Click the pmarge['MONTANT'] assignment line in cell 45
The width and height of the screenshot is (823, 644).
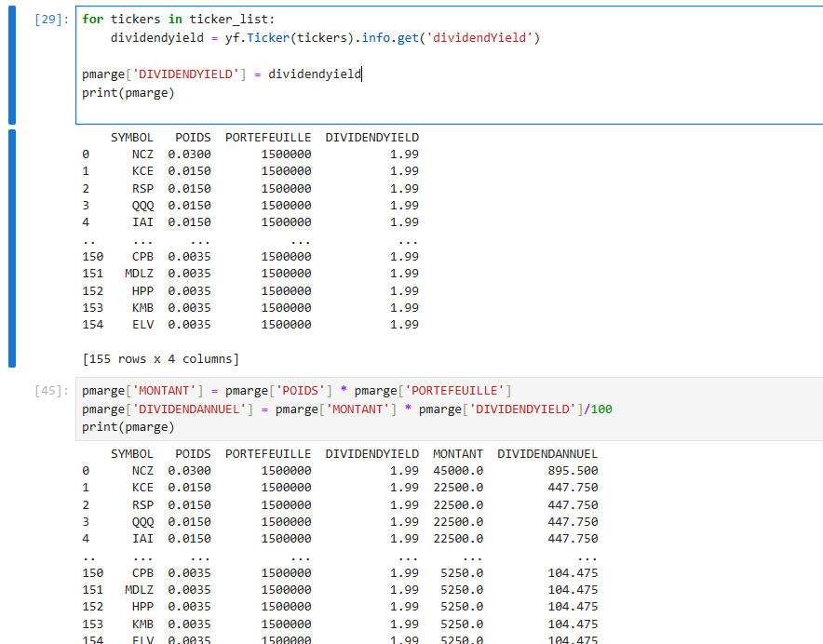[x=297, y=391]
